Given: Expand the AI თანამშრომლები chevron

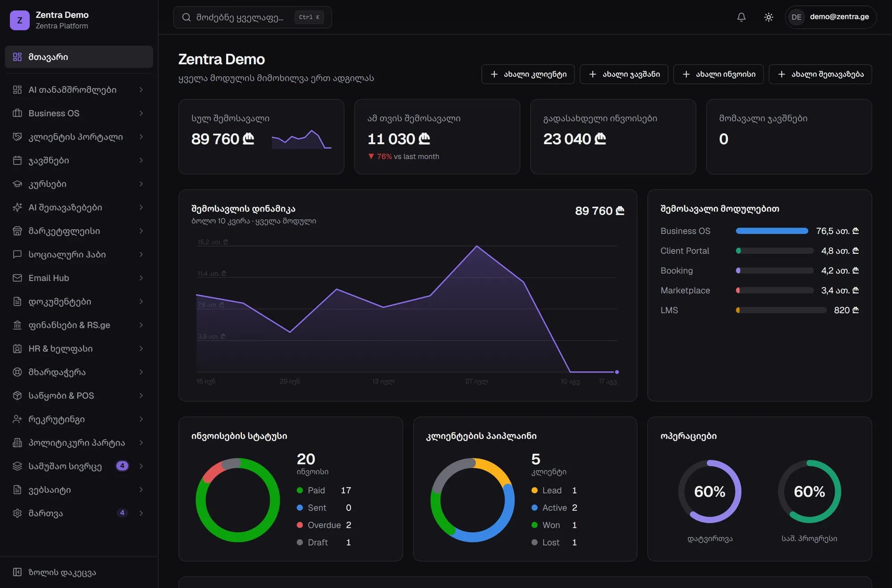Looking at the screenshot, I should click(x=141, y=90).
